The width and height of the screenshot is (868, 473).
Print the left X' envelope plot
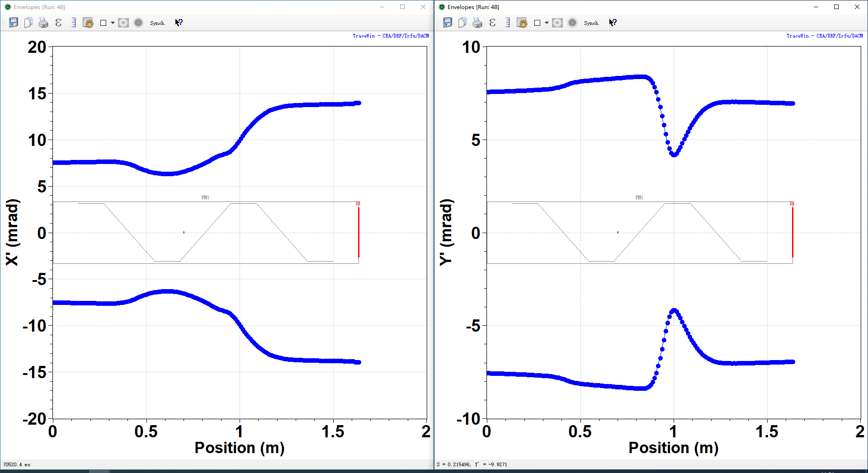point(43,23)
